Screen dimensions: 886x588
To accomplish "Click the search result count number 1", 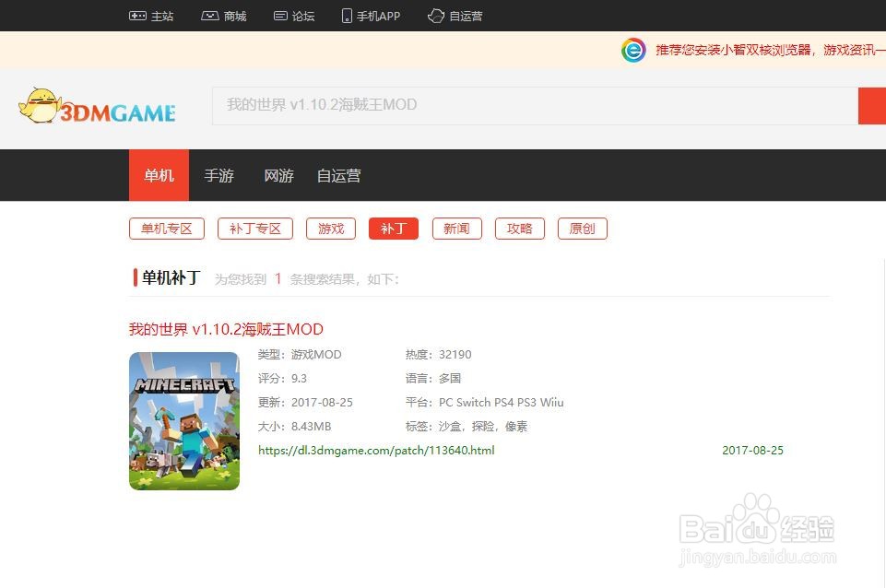I will click(x=278, y=278).
